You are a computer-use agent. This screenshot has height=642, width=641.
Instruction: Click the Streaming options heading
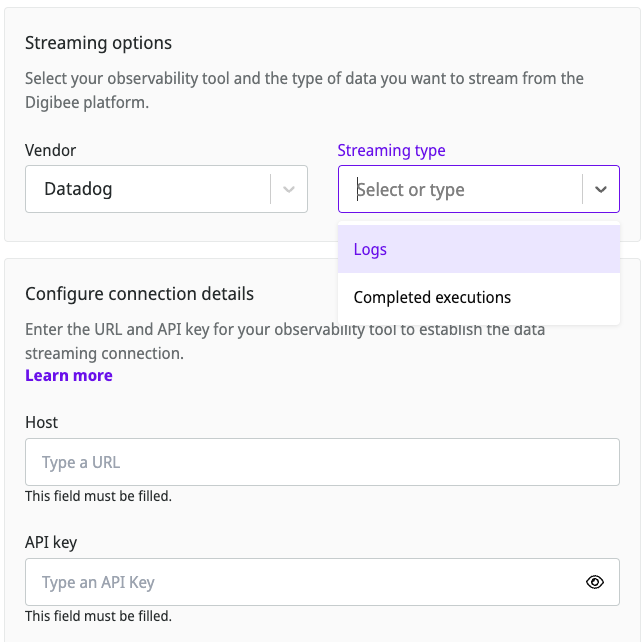click(x=99, y=43)
